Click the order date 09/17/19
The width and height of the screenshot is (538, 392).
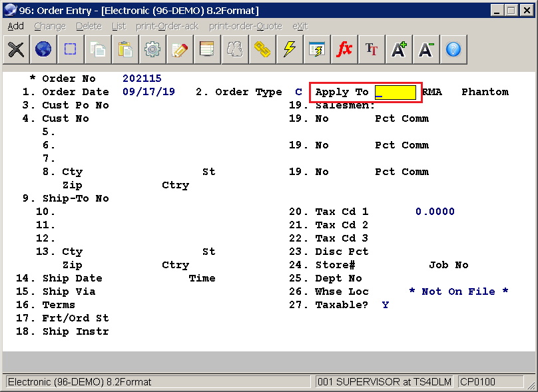click(x=148, y=92)
